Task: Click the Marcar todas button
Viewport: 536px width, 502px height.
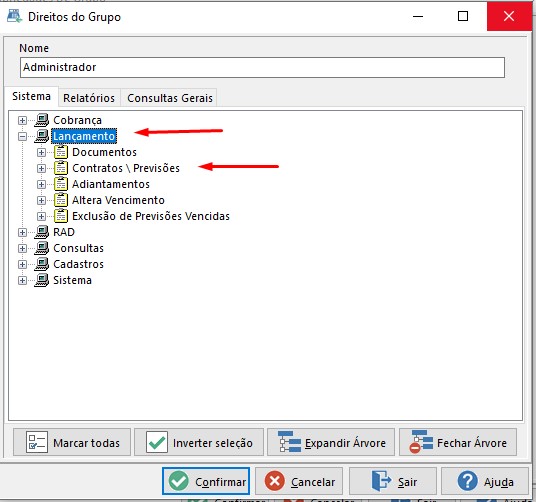Action: 72,442
